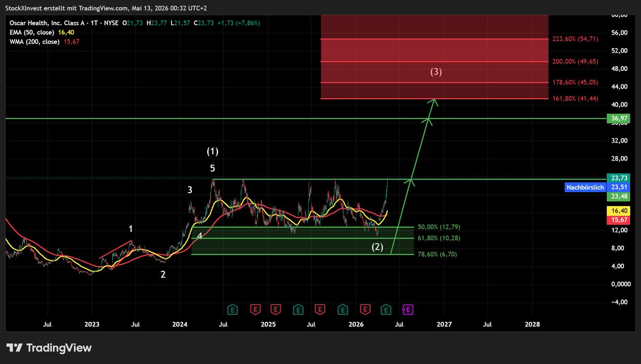Click the wave label 5
Viewport: 641px width, 364px height.
[213, 168]
